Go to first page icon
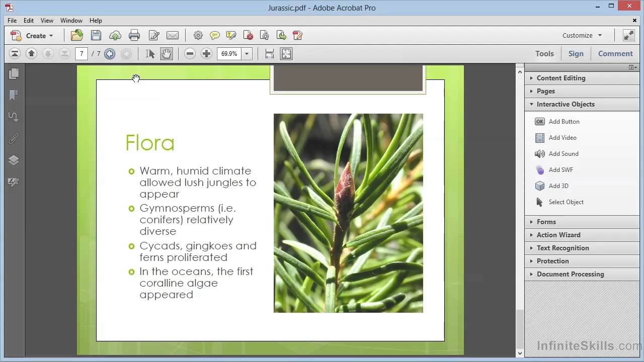 pyautogui.click(x=15, y=53)
